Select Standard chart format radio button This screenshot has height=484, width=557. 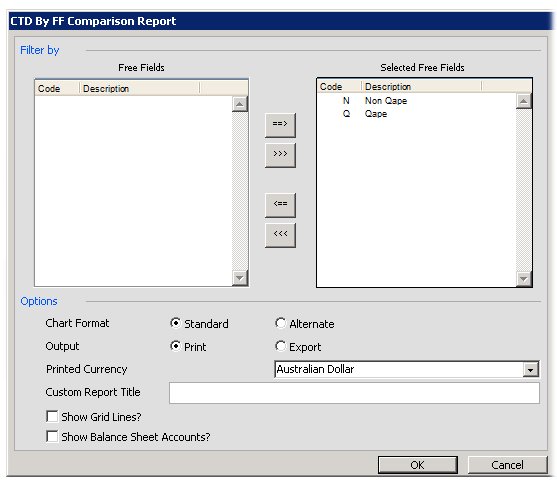[x=175, y=323]
